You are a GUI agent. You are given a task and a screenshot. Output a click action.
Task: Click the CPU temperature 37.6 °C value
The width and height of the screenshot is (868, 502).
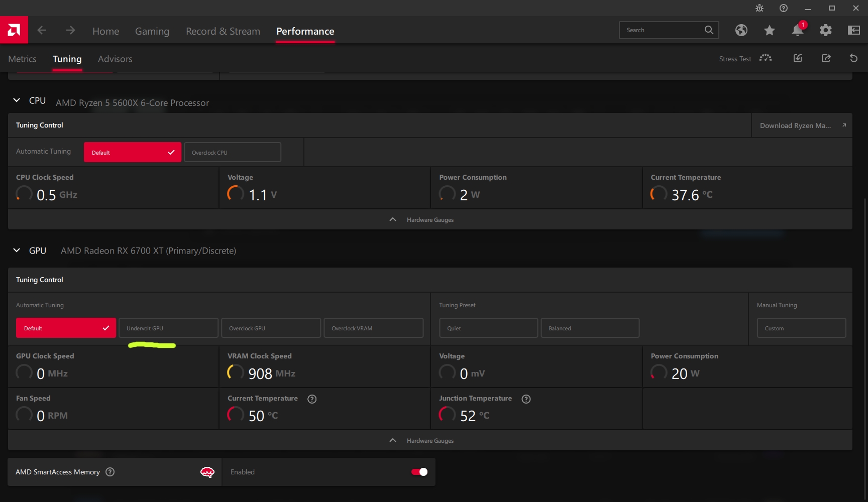[692, 195]
